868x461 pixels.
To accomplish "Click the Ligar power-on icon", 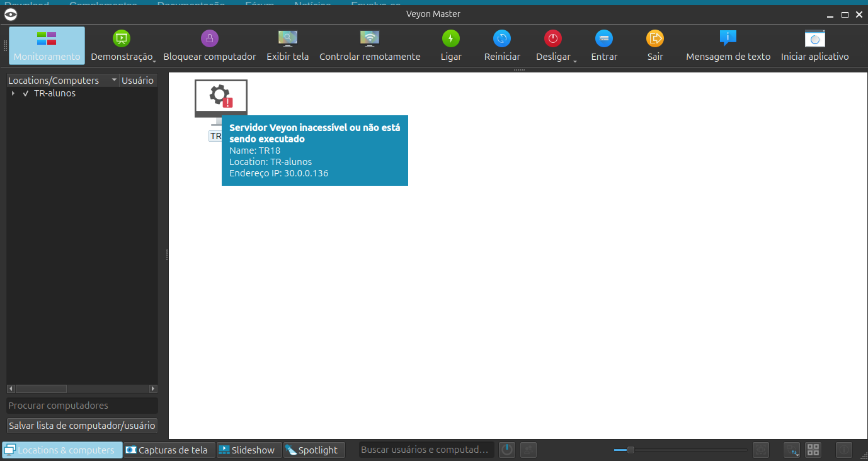I will [451, 39].
